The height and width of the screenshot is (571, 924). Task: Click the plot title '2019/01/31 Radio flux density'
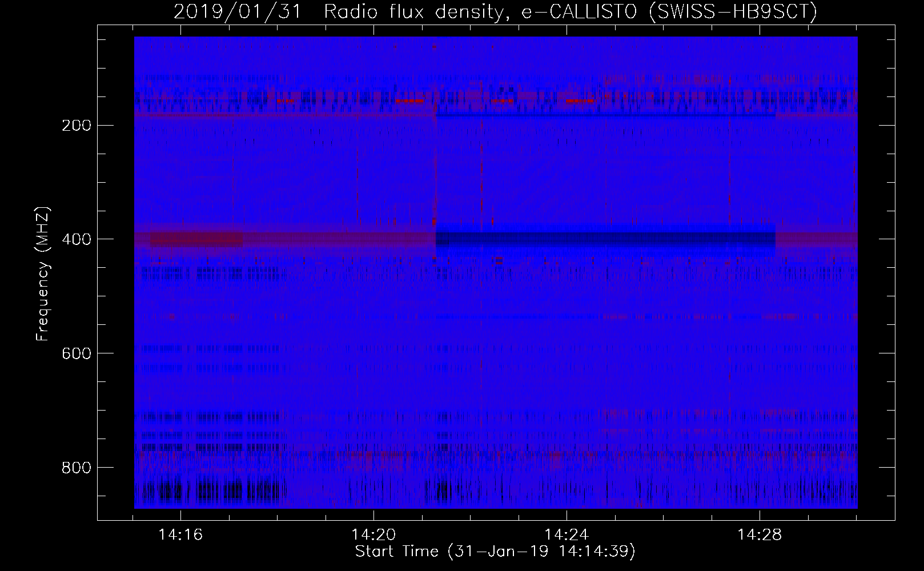(x=495, y=11)
